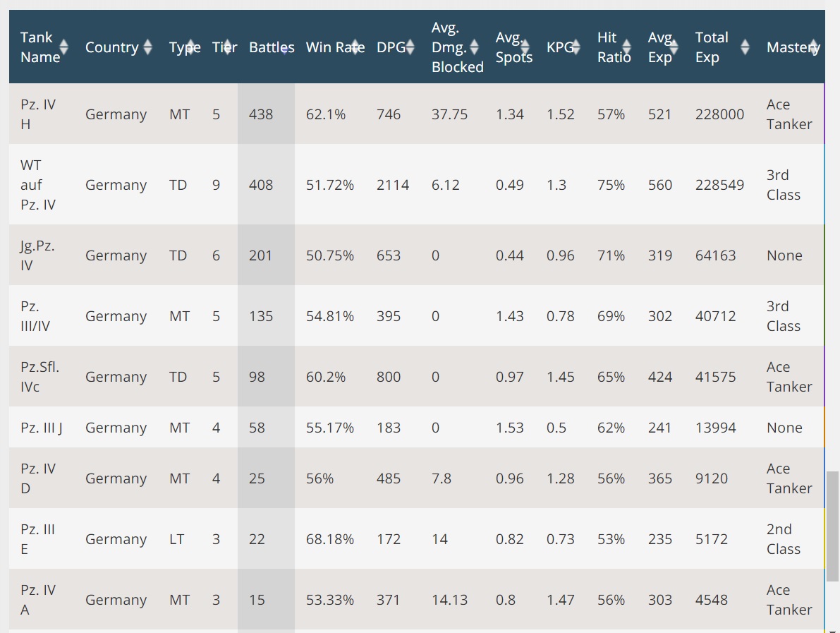Click the Pz.Sfl. IVc tank name cell
The width and height of the screenshot is (840, 633).
pos(39,377)
